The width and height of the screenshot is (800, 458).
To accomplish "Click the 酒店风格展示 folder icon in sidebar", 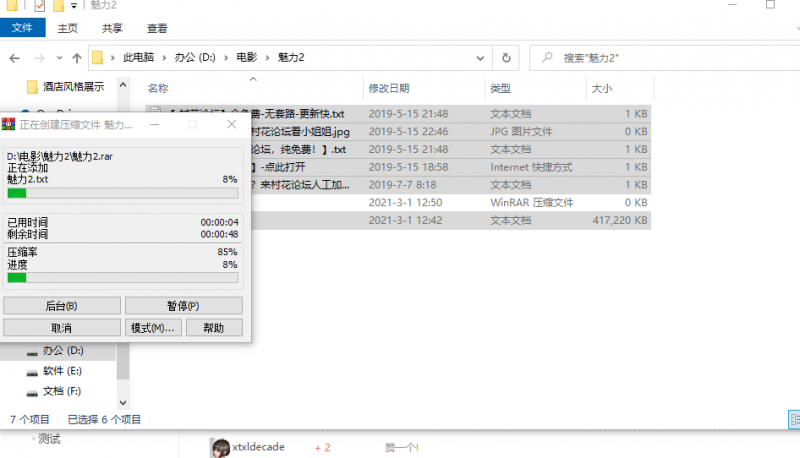I will pyautogui.click(x=33, y=87).
